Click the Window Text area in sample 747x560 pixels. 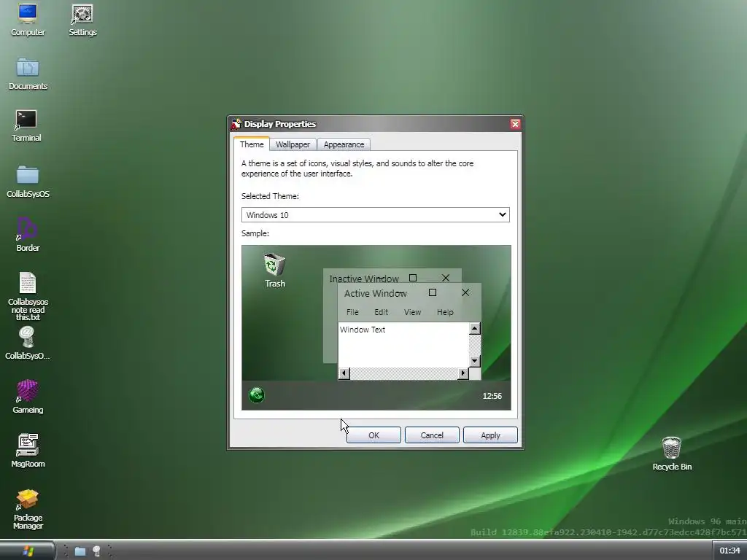click(403, 345)
